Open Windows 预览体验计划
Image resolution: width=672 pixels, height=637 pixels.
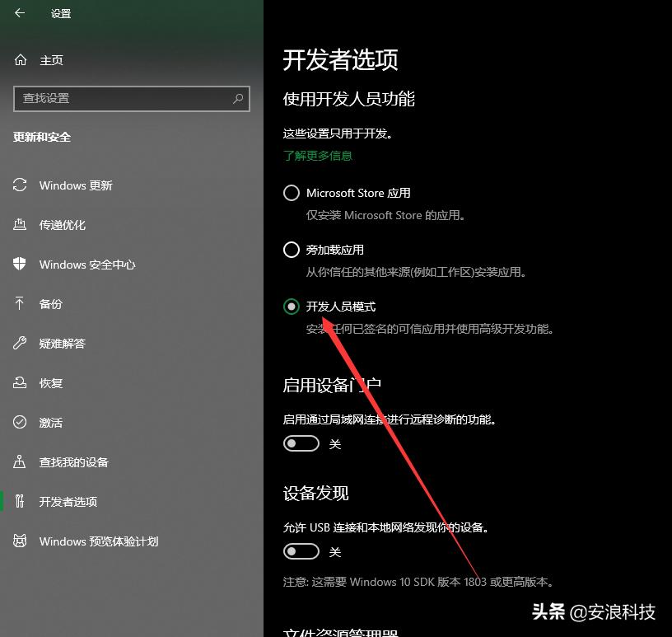click(99, 541)
